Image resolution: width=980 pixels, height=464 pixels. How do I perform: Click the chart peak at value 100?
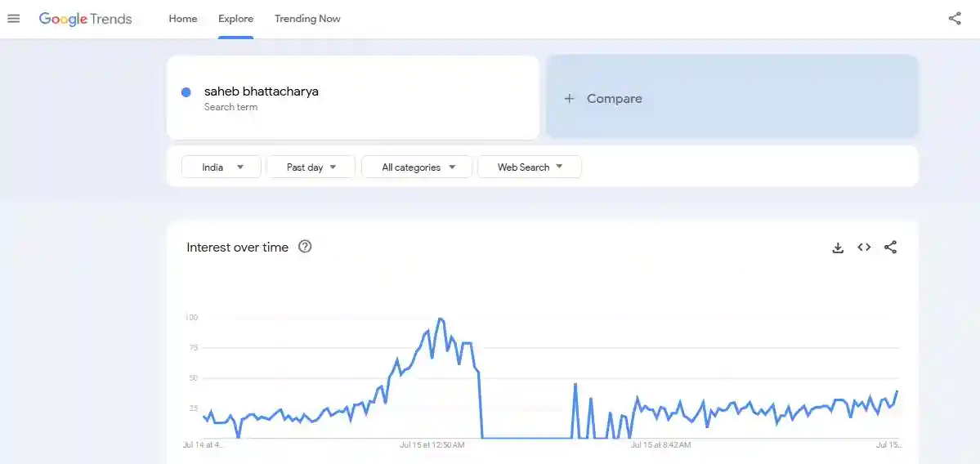point(441,319)
